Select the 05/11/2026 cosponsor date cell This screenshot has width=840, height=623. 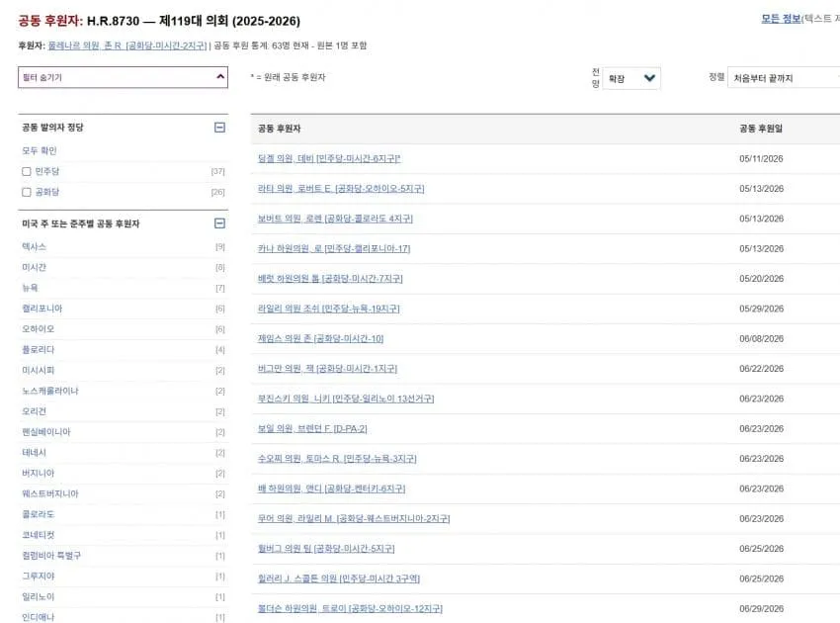[761, 158]
